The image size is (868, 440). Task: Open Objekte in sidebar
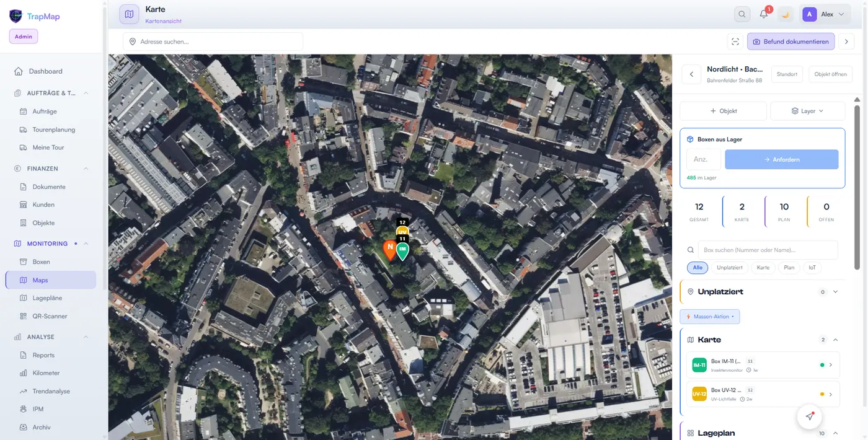coord(43,222)
